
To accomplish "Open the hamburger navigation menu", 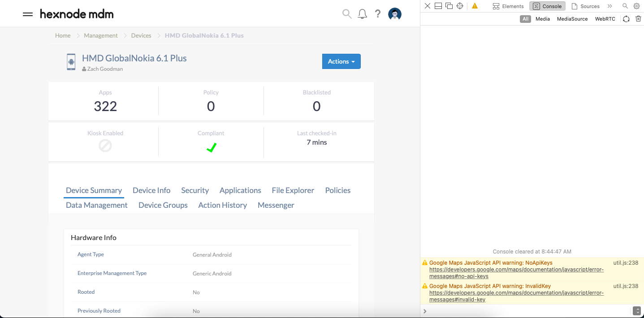I will [x=28, y=14].
